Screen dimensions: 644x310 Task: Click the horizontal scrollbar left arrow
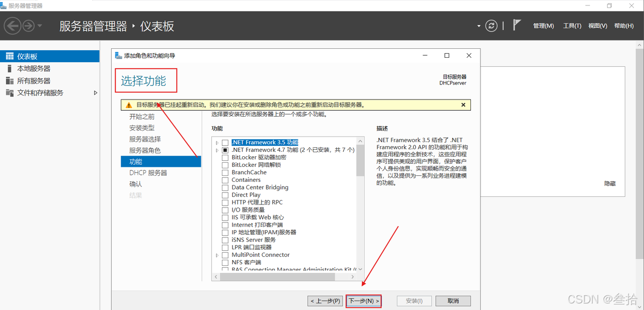point(216,277)
